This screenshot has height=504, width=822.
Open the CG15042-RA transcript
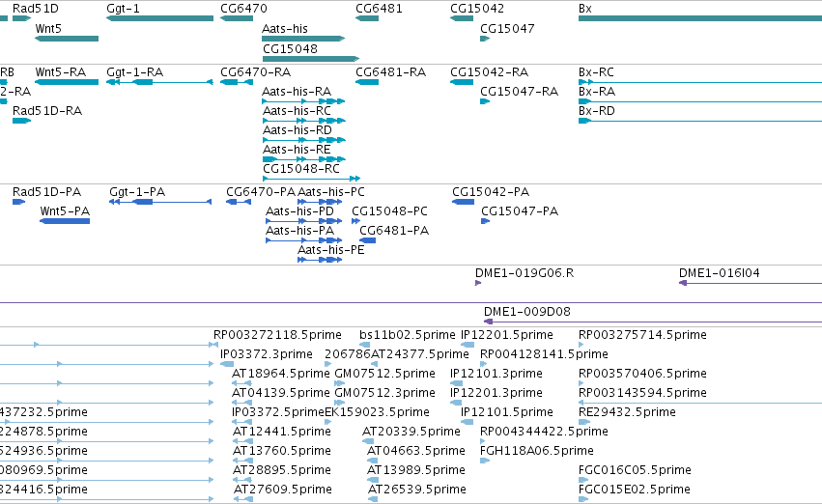462,82
